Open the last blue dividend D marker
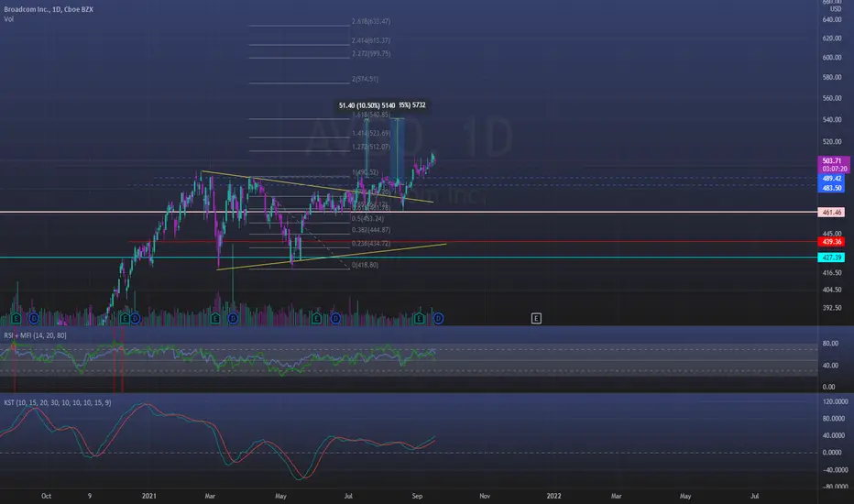 [x=438, y=318]
